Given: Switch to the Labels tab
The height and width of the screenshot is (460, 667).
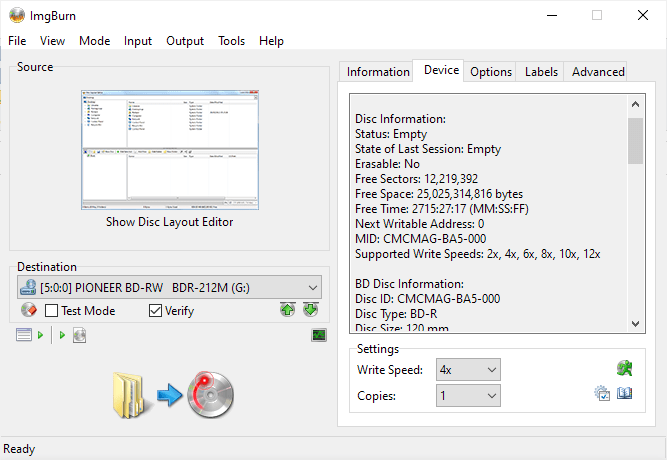Looking at the screenshot, I should coord(541,71).
